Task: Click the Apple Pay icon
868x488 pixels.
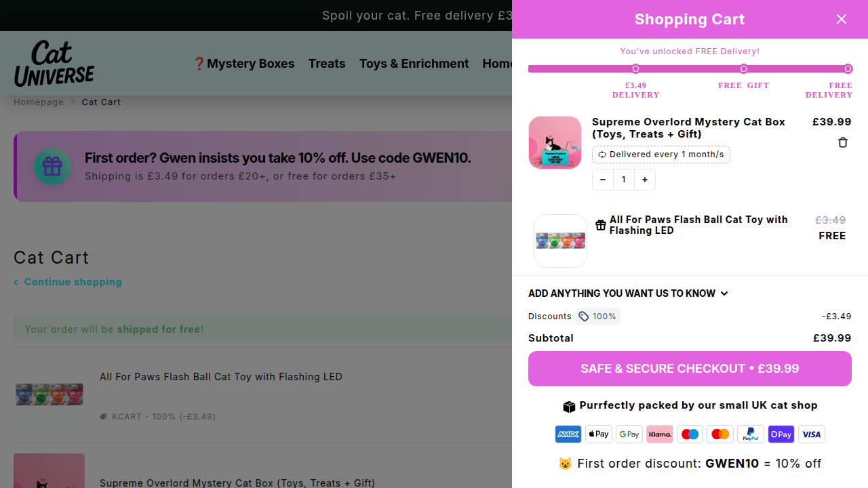Action: tap(599, 434)
